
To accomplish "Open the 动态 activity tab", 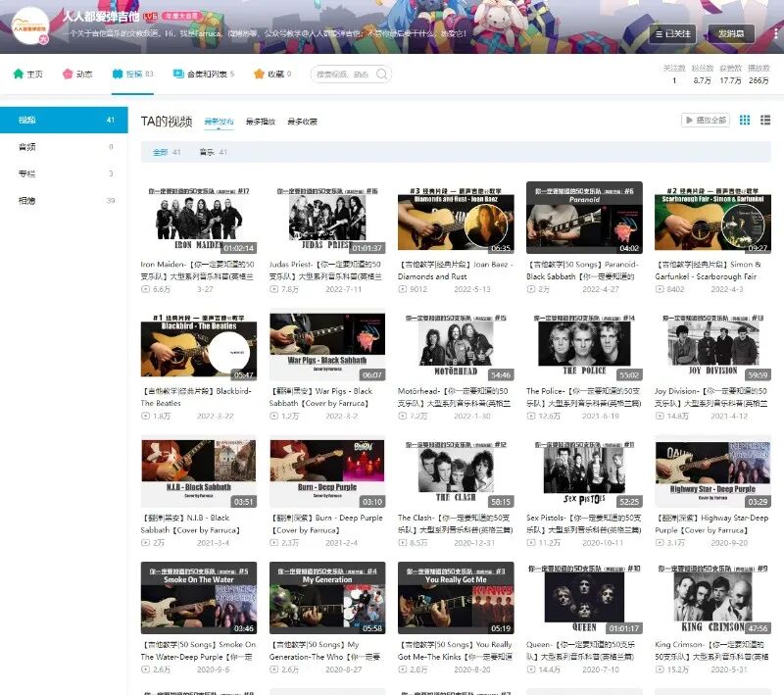I will tap(77, 74).
